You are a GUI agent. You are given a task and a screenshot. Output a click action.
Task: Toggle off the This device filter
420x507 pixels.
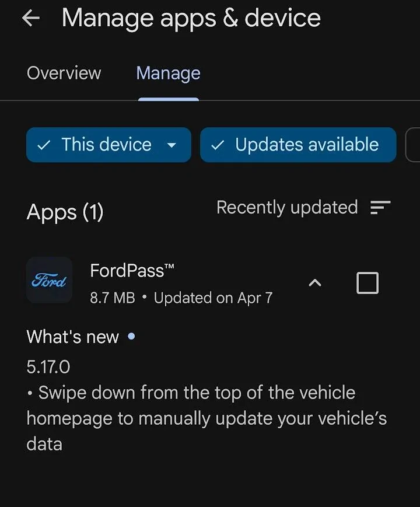click(108, 144)
